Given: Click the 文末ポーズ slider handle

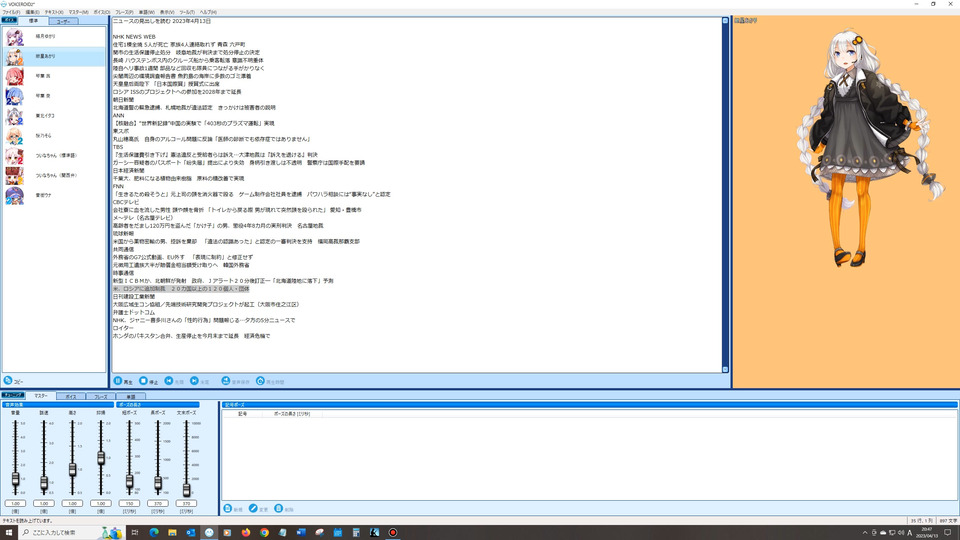Looking at the screenshot, I should 186,490.
